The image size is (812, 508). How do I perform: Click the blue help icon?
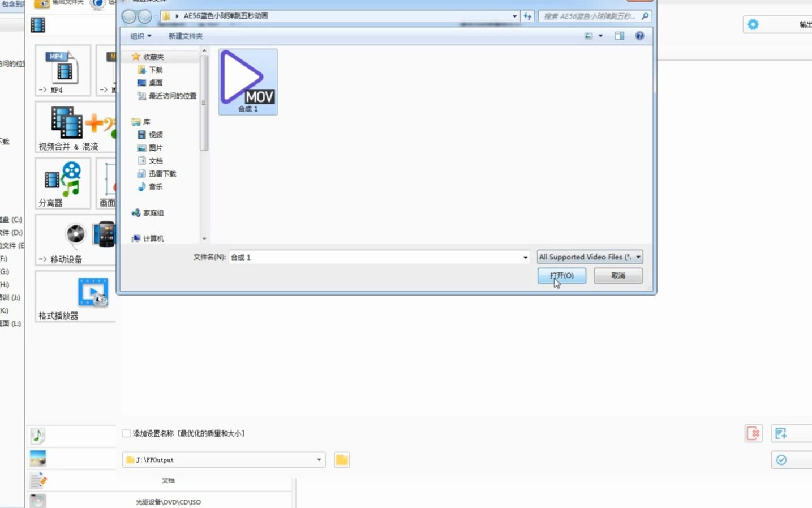(x=639, y=36)
